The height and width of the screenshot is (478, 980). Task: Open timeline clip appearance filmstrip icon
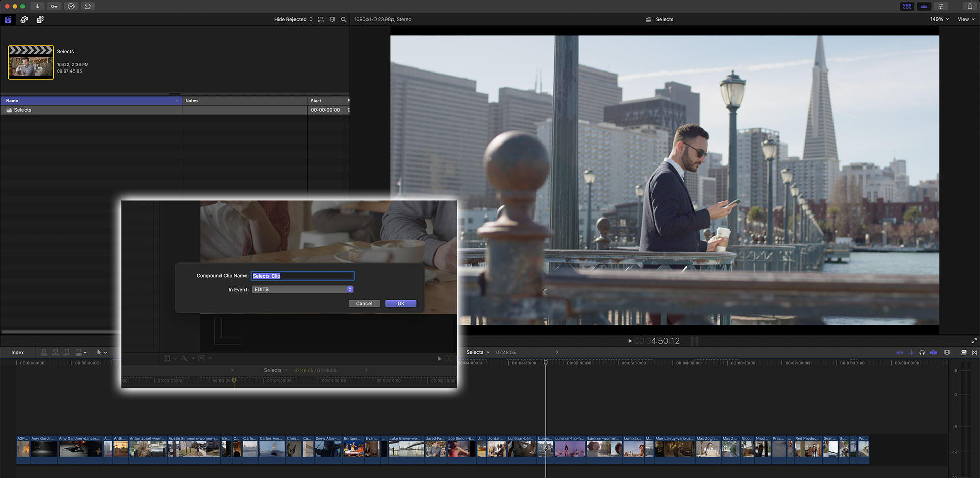pyautogui.click(x=947, y=353)
